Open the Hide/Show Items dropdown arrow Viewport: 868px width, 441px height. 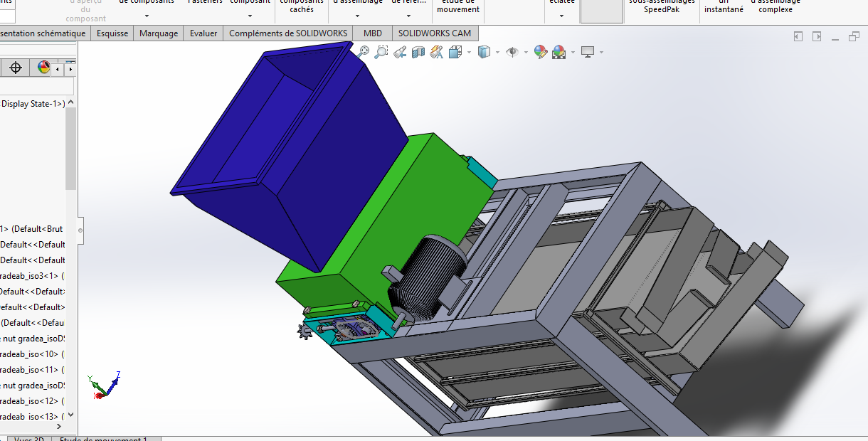tap(525, 51)
